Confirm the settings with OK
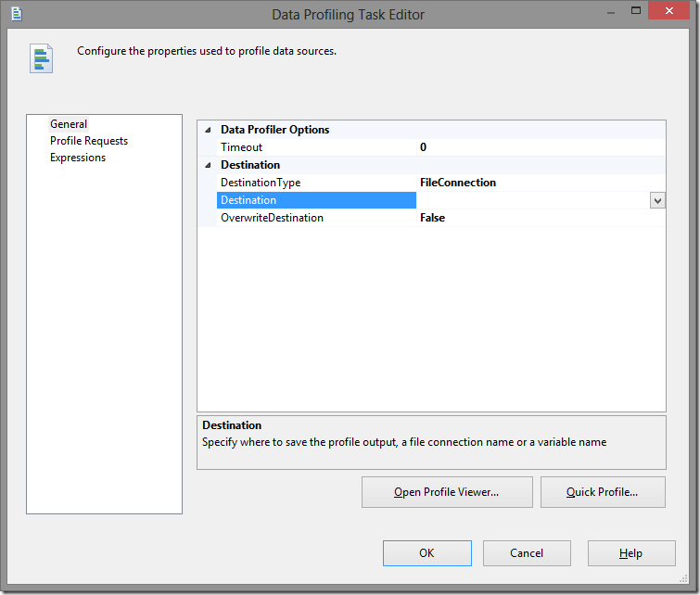This screenshot has height=595, width=700. (426, 553)
